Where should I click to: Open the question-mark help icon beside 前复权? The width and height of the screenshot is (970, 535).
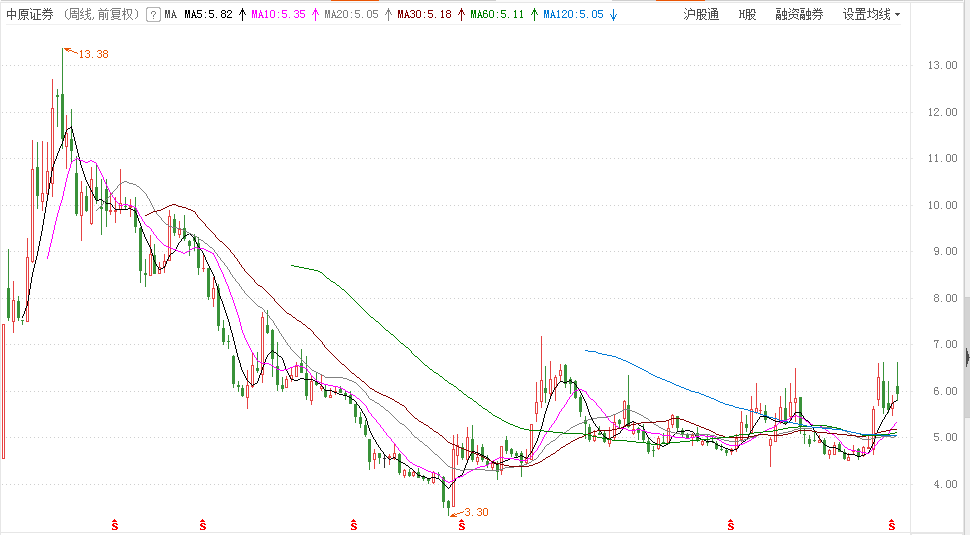[x=153, y=15]
